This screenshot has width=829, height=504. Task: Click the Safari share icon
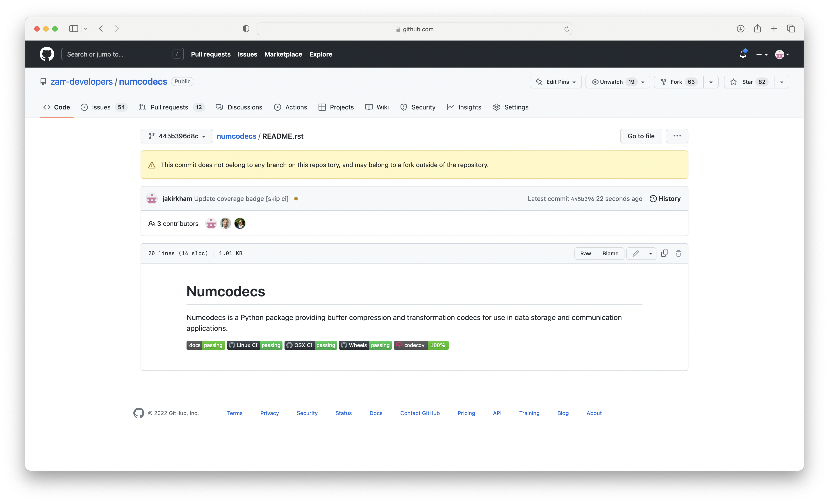coord(757,29)
